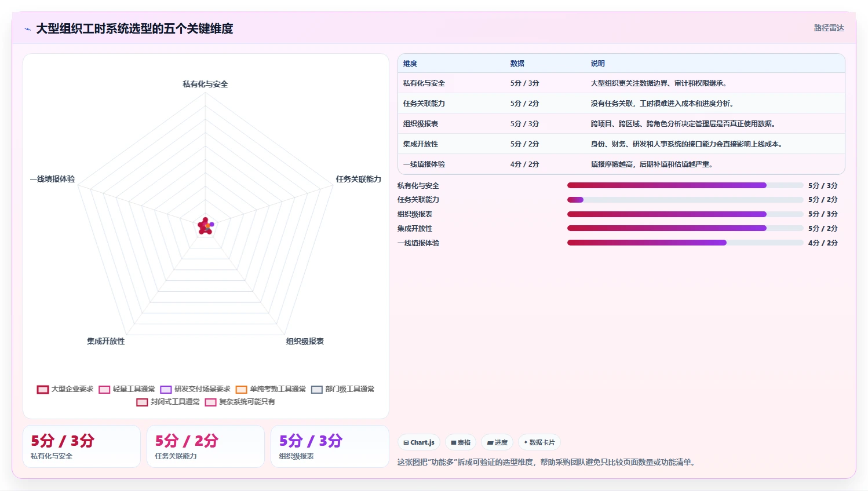Click the 一线填报体验 progress bar
The width and height of the screenshot is (868, 491).
coord(685,243)
